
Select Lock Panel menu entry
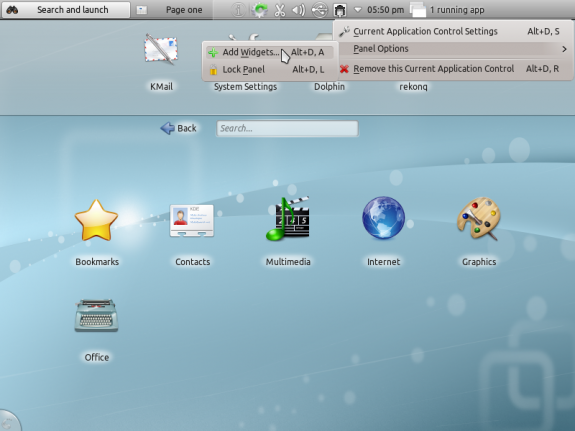click(x=270, y=69)
